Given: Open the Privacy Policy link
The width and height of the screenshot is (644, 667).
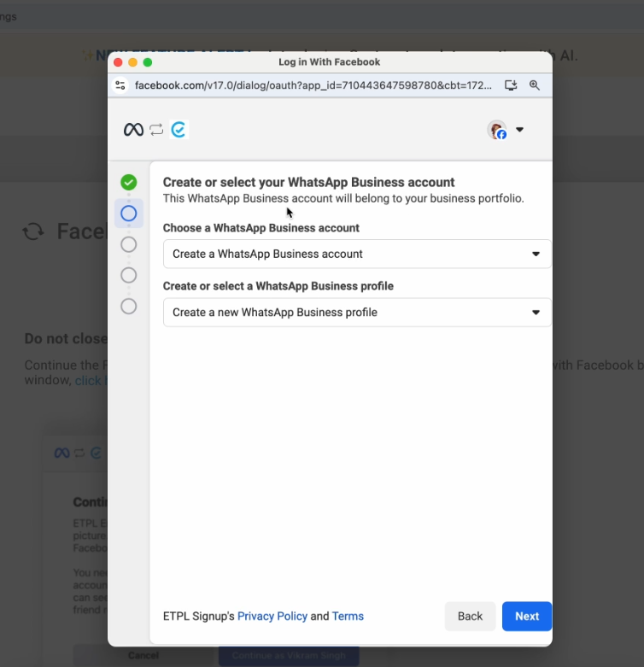Looking at the screenshot, I should pyautogui.click(x=272, y=616).
